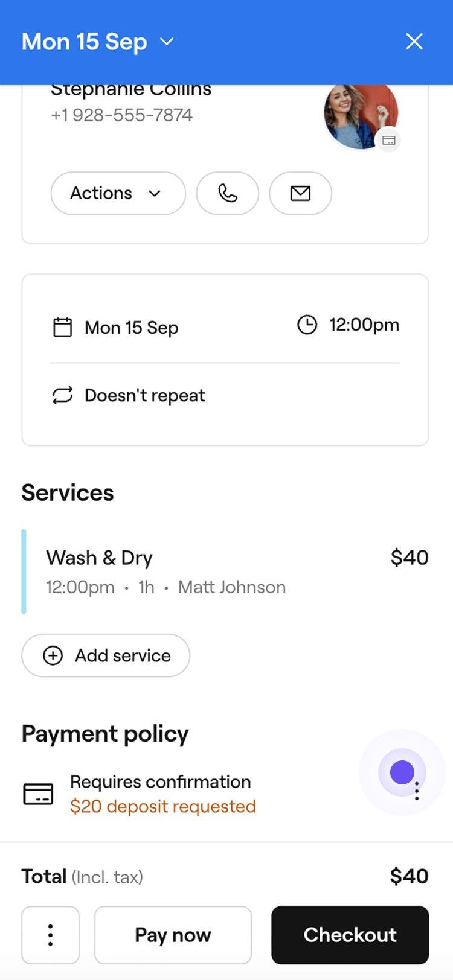Close the appointment panel

[x=414, y=42]
